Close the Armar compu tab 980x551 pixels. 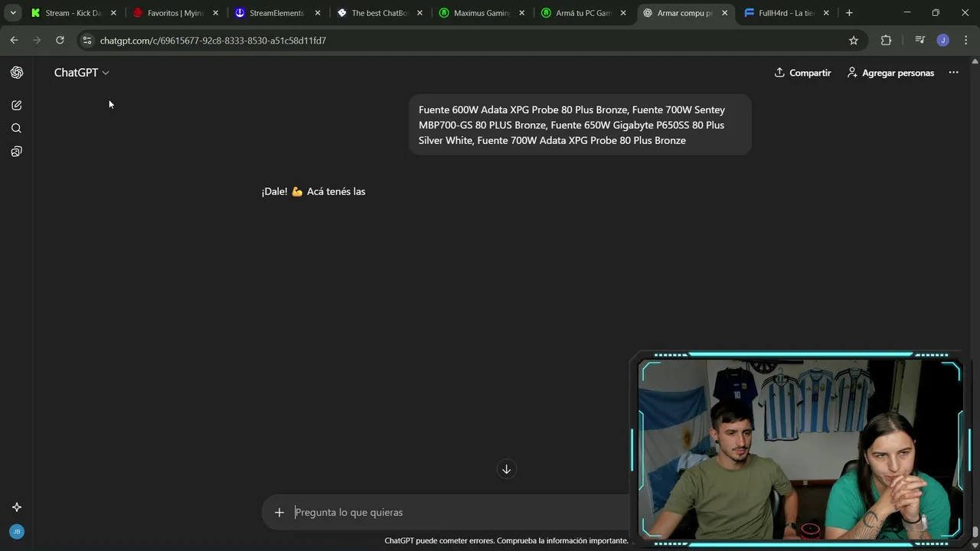tap(724, 13)
